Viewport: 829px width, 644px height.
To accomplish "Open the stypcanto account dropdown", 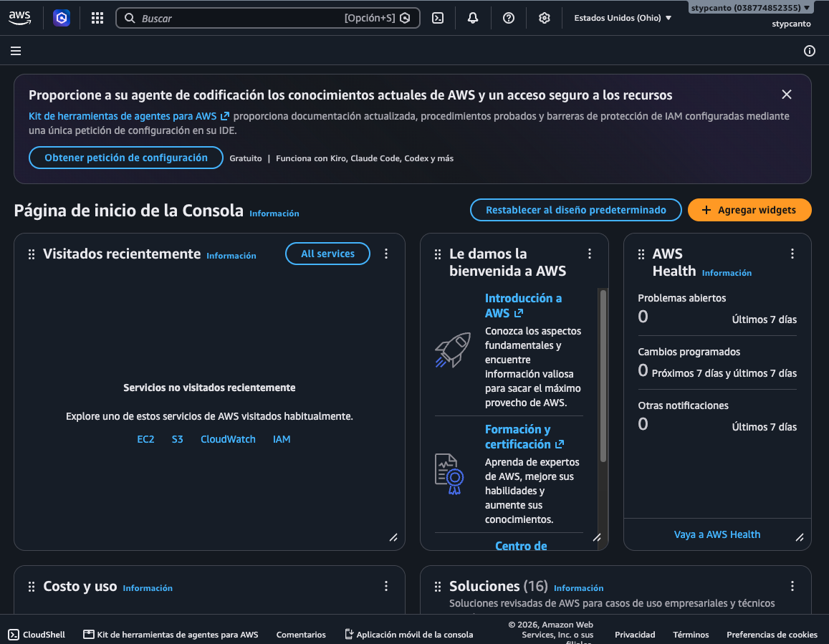I will [750, 8].
